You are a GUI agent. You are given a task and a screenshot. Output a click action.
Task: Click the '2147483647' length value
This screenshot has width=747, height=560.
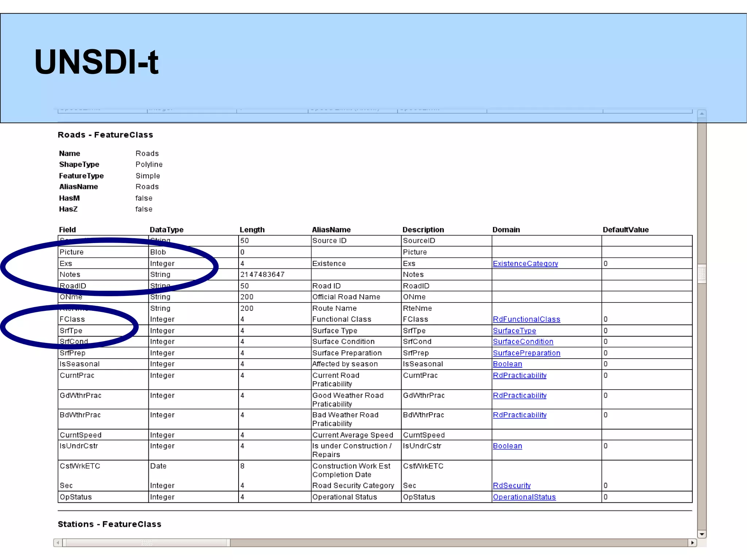(x=262, y=274)
